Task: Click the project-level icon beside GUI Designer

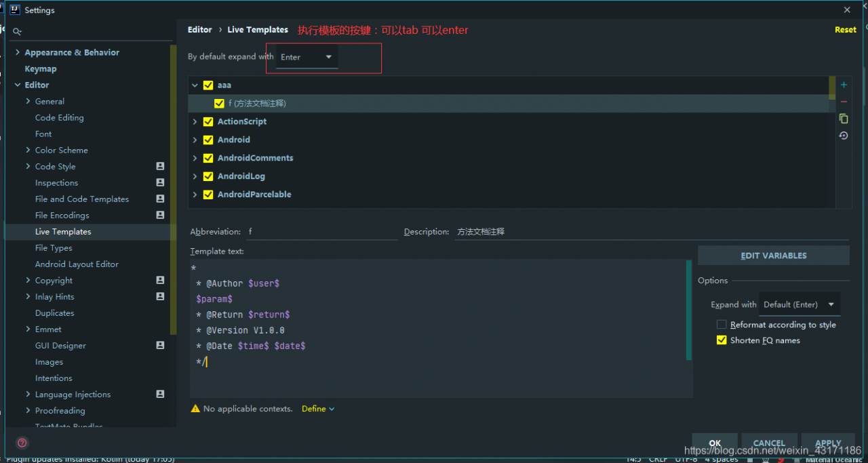Action: tap(160, 345)
